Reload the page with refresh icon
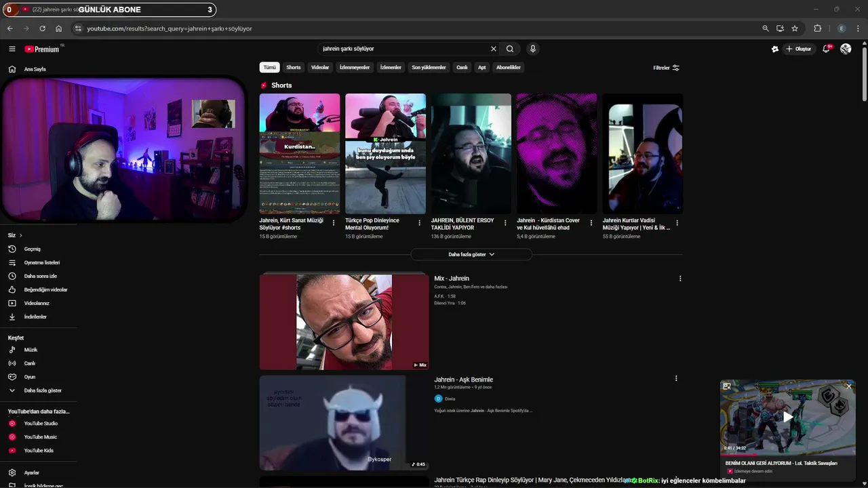The image size is (868, 488). [x=42, y=28]
